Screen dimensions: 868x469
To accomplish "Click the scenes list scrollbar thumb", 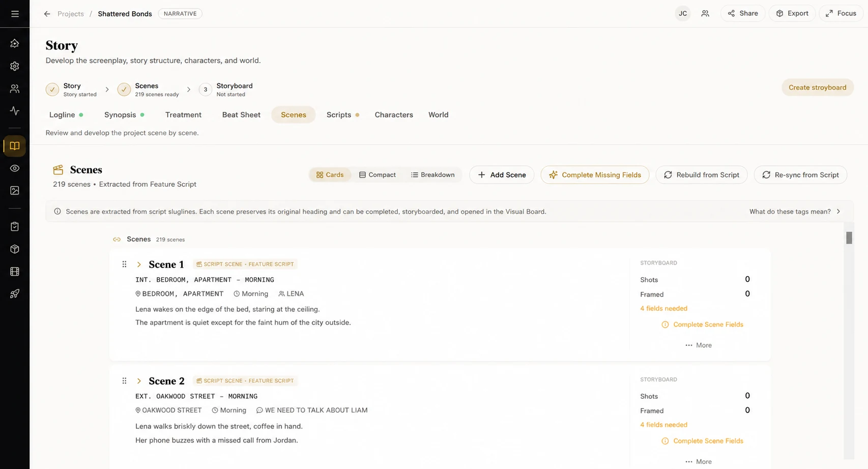I will point(849,238).
